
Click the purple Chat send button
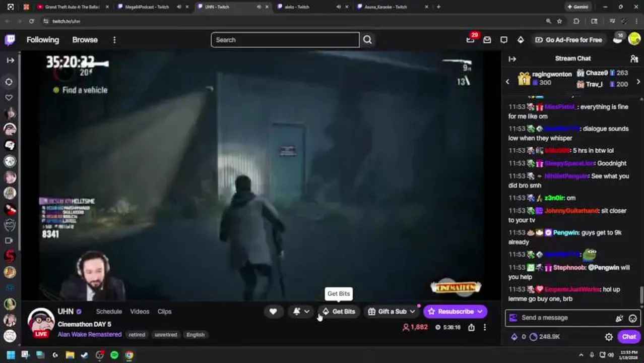tap(629, 337)
